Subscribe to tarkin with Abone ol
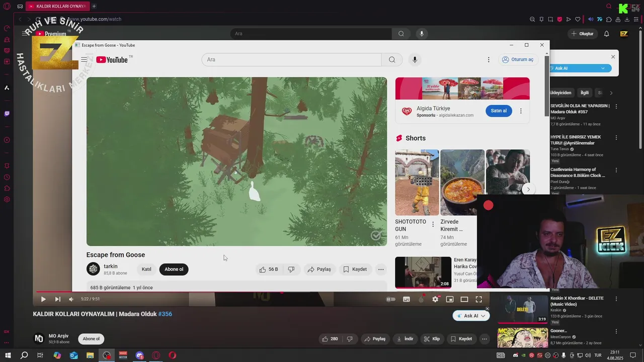The width and height of the screenshot is (644, 362). pyautogui.click(x=174, y=269)
